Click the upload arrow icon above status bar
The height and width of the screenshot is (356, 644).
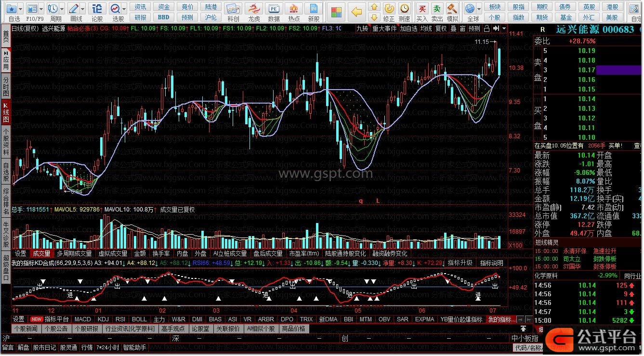[524, 329]
